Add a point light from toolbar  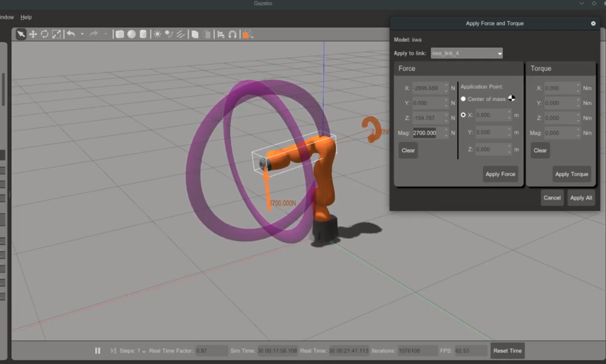click(x=158, y=34)
